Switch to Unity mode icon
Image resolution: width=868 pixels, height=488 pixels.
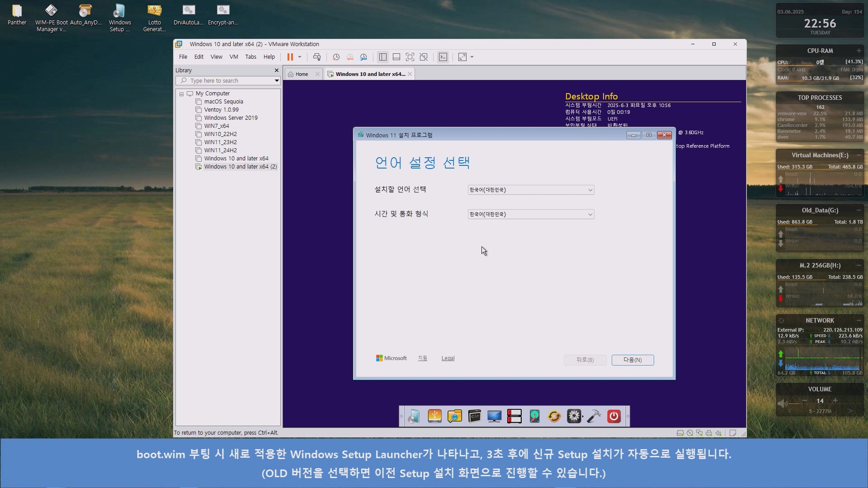pos(424,57)
